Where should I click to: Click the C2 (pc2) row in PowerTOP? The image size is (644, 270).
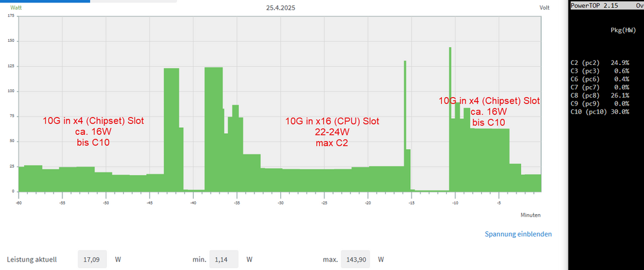(600, 63)
